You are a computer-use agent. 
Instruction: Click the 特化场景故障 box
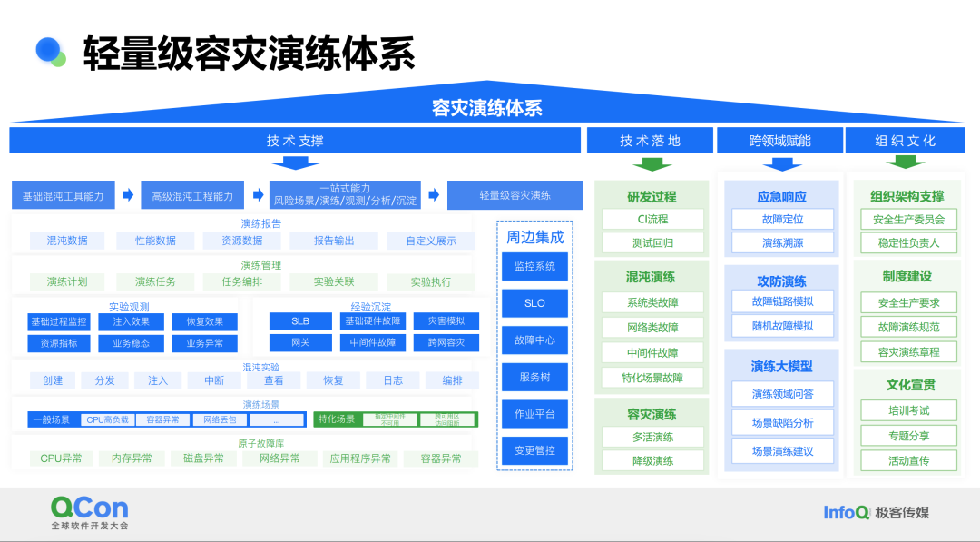pyautogui.click(x=652, y=378)
